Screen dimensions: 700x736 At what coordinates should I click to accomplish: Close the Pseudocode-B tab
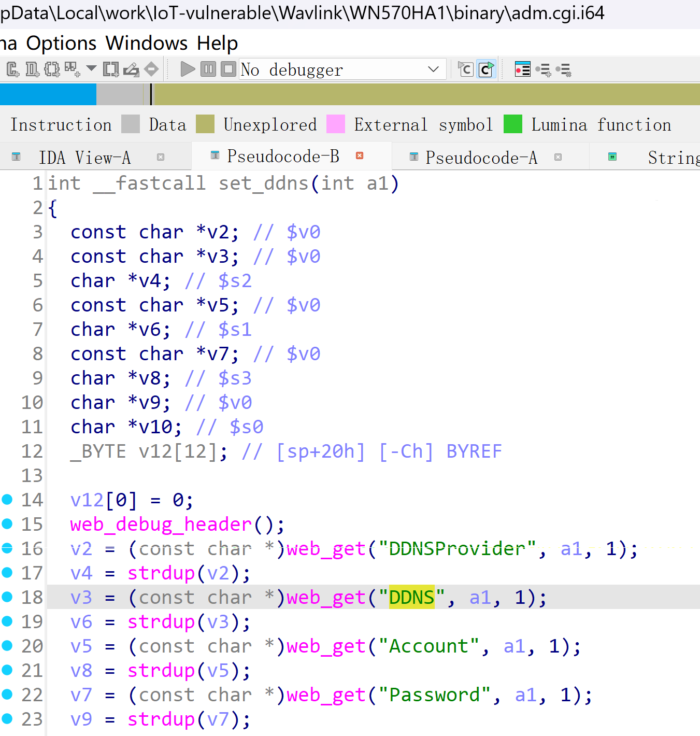[360, 155]
